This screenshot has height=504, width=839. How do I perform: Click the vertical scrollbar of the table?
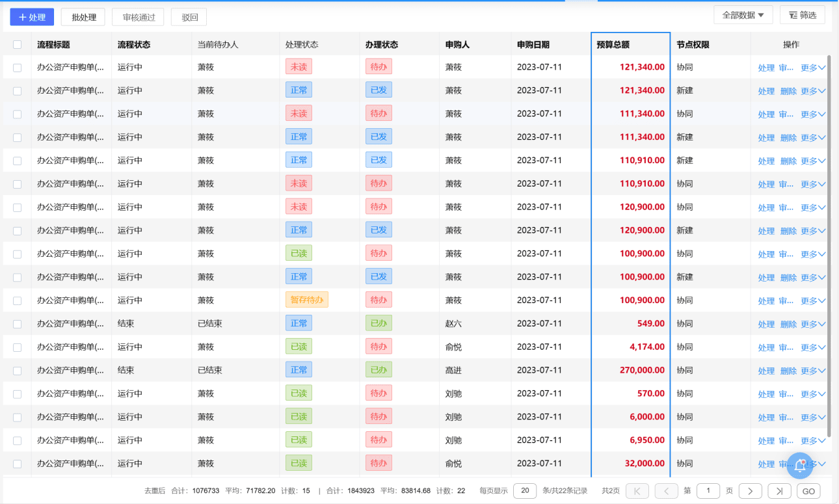click(x=829, y=247)
